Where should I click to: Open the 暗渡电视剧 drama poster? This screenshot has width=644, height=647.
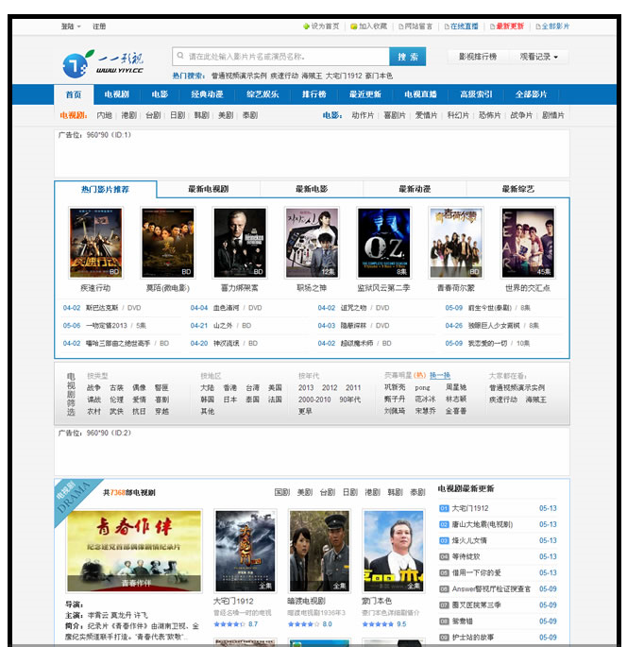[x=319, y=551]
